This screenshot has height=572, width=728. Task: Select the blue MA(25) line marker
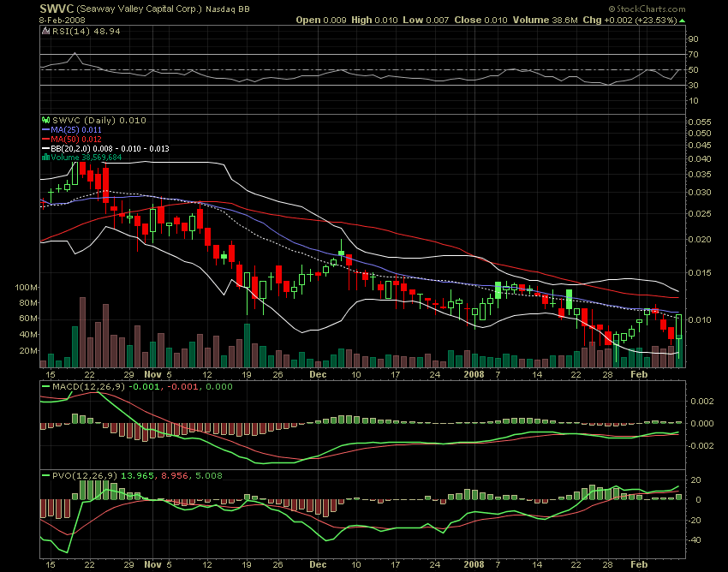point(46,130)
